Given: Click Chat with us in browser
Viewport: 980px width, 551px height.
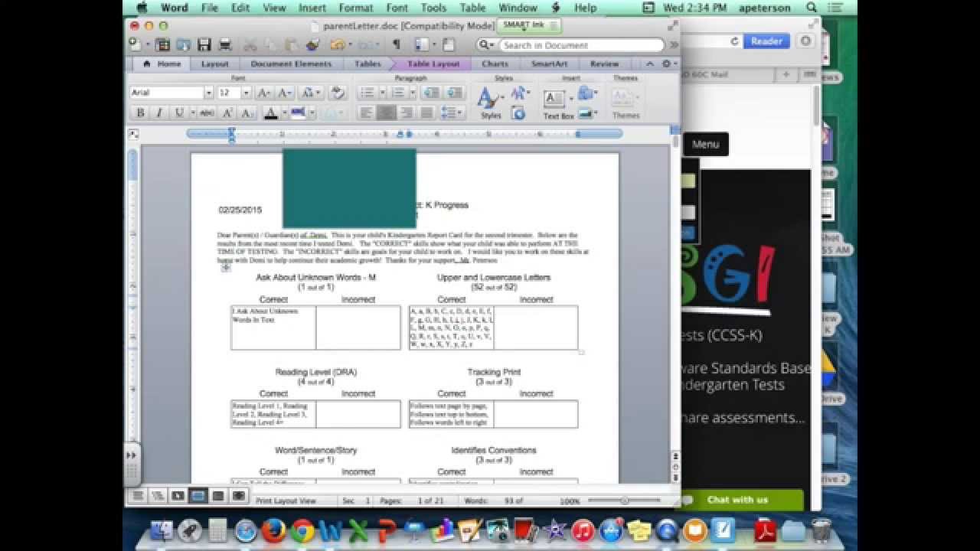Looking at the screenshot, I should 737,500.
